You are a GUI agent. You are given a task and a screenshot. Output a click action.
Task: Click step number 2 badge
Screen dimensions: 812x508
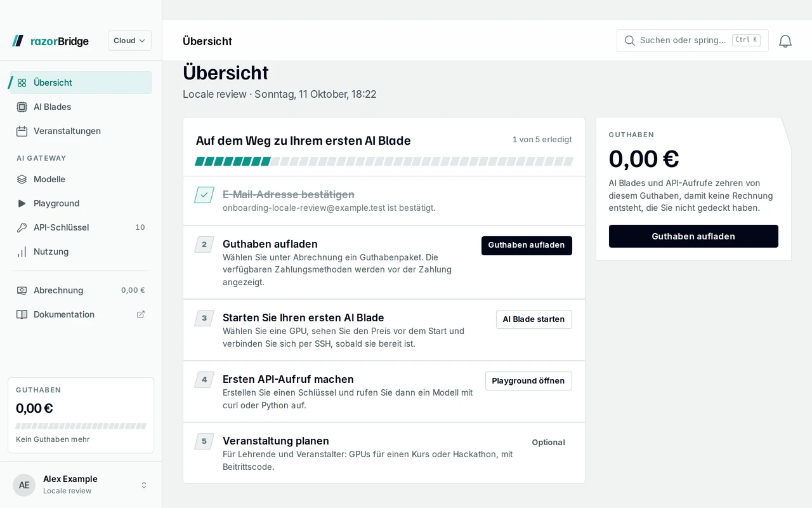pyautogui.click(x=204, y=244)
